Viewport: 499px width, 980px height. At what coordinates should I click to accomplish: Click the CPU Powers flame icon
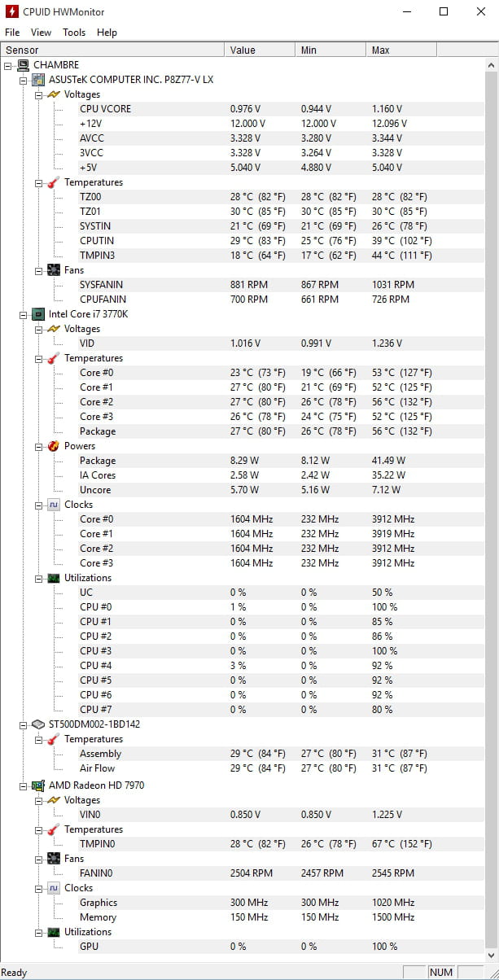(54, 446)
